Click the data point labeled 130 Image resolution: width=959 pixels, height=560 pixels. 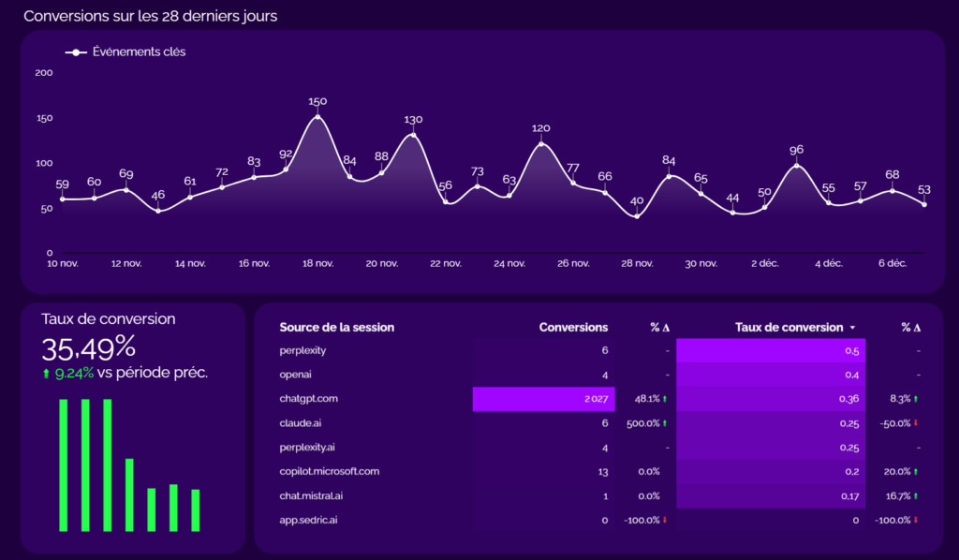(412, 133)
